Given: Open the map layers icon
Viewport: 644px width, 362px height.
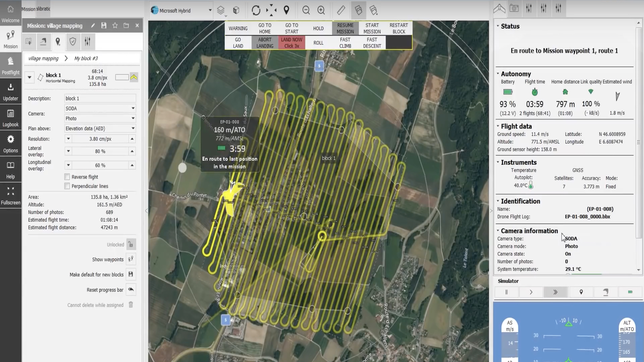Looking at the screenshot, I should [x=221, y=10].
